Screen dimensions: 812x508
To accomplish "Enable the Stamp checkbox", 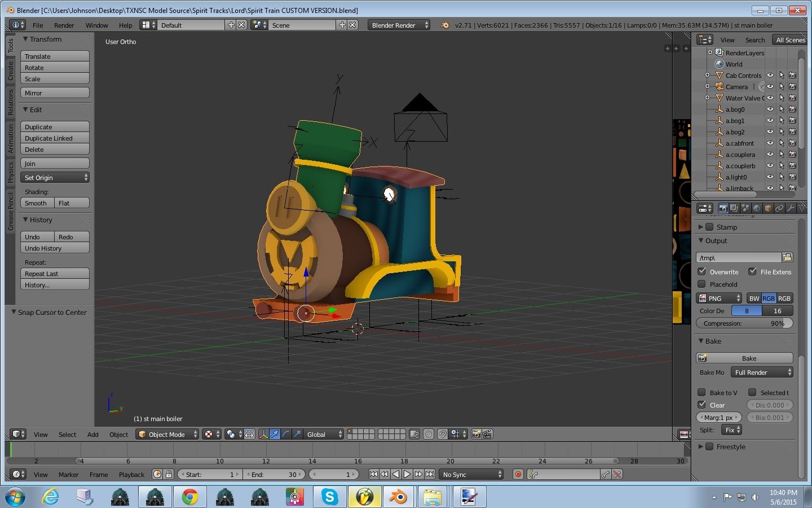I will coord(709,227).
